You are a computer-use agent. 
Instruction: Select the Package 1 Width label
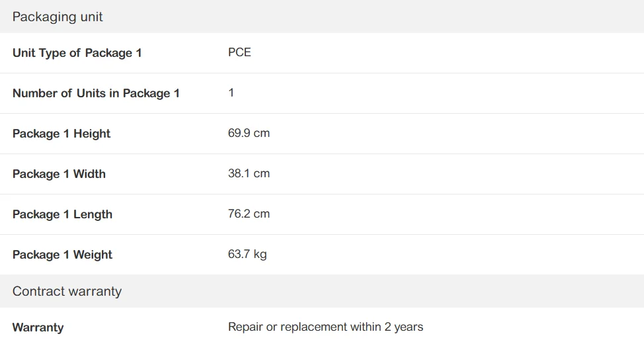pyautogui.click(x=59, y=174)
